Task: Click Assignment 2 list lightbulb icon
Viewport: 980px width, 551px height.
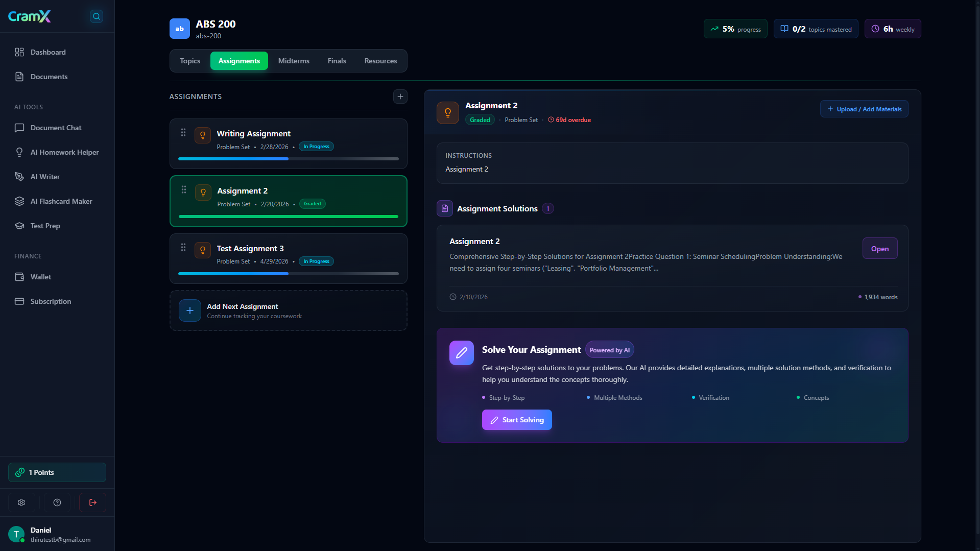Action: coord(203,193)
